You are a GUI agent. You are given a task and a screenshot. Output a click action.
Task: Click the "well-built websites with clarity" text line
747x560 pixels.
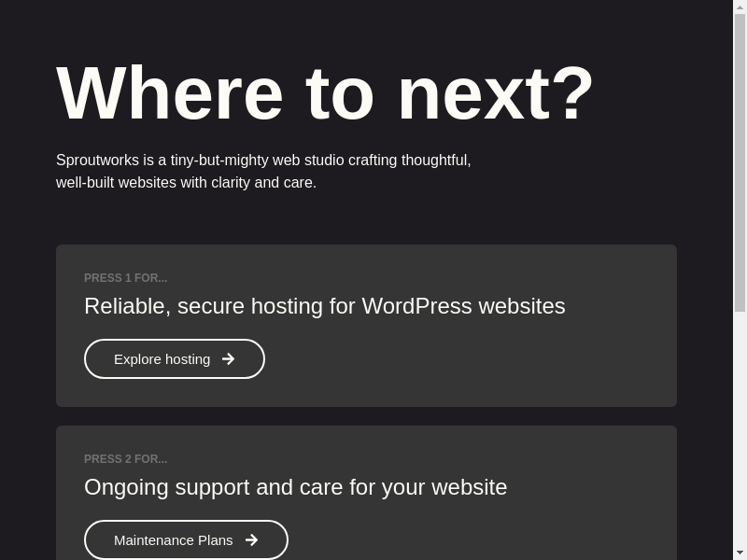pos(186,183)
